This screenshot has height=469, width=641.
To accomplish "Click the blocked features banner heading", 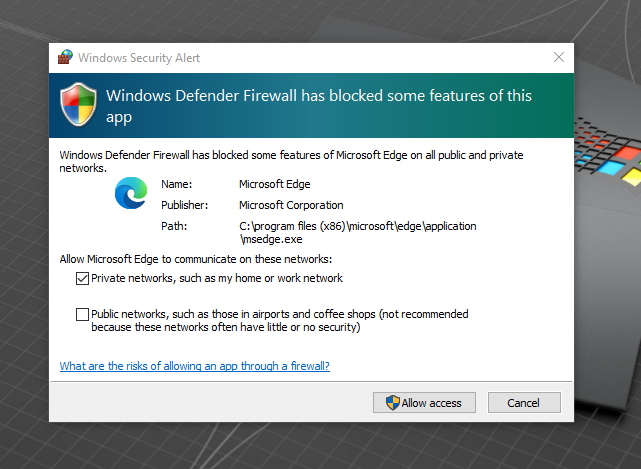I will (319, 106).
